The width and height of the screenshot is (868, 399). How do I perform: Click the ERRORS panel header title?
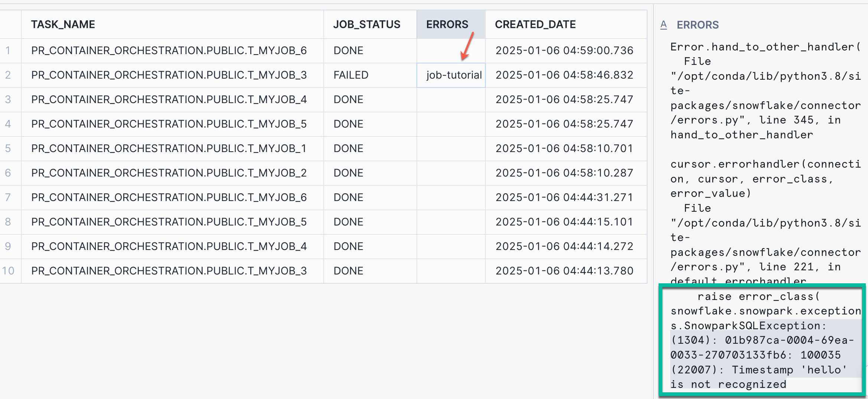point(698,25)
